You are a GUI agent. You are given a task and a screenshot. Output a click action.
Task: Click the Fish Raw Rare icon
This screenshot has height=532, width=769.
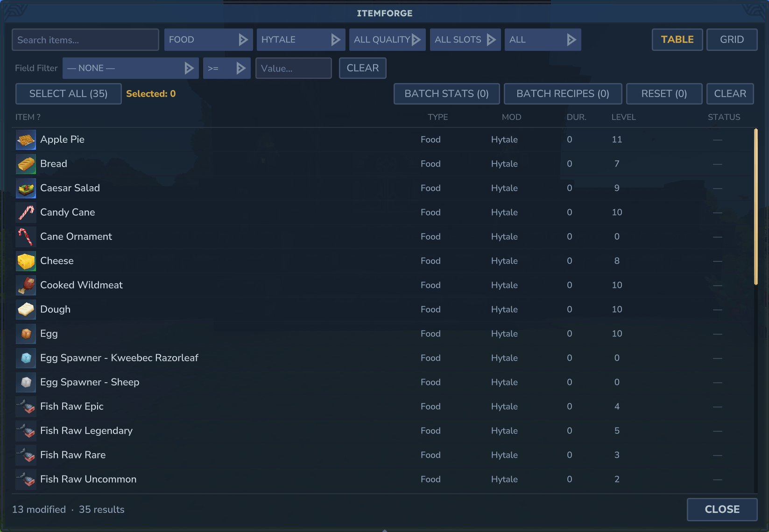[x=26, y=455]
